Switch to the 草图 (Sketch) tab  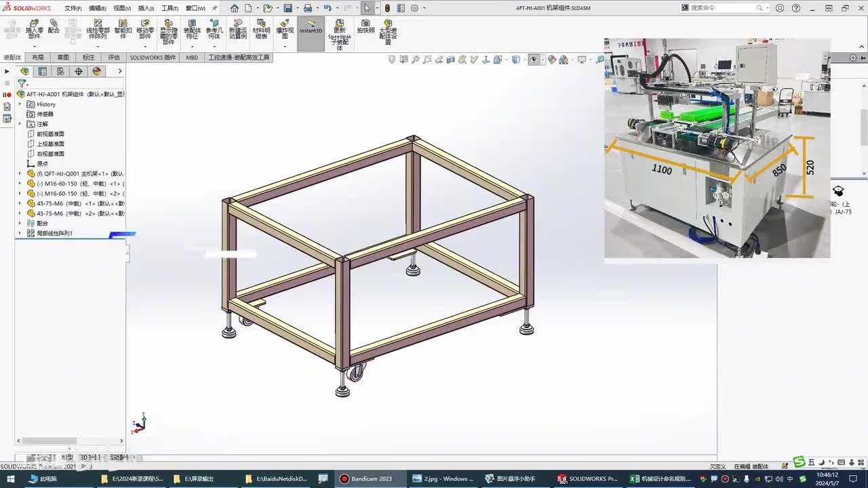click(x=63, y=58)
